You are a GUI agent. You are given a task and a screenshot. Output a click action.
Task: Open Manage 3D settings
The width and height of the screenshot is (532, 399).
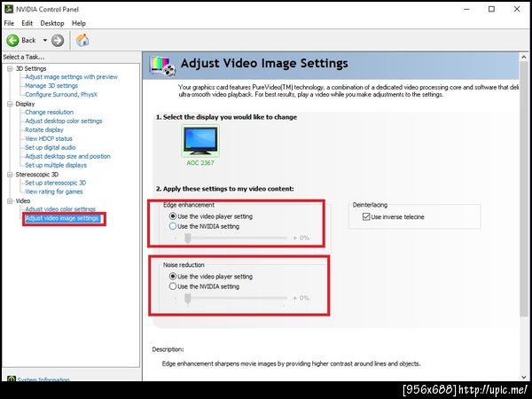click(51, 86)
